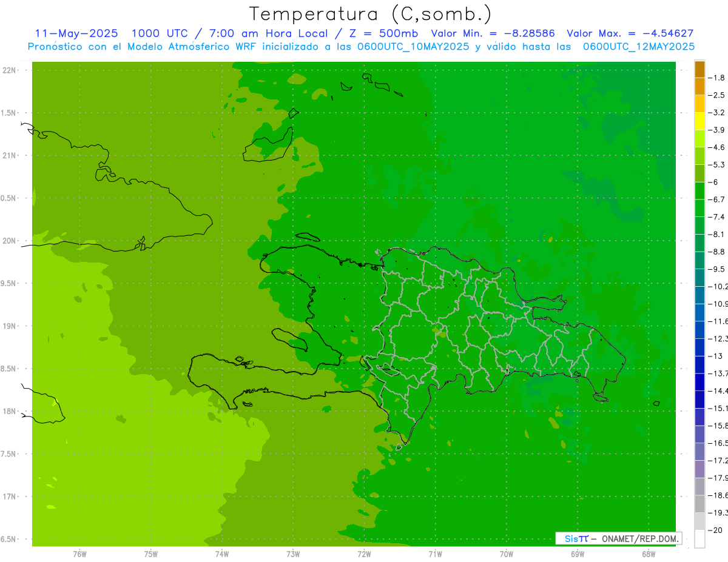Click the -14.4 color bar label
Viewport: 728px width, 562px height.
(719, 390)
